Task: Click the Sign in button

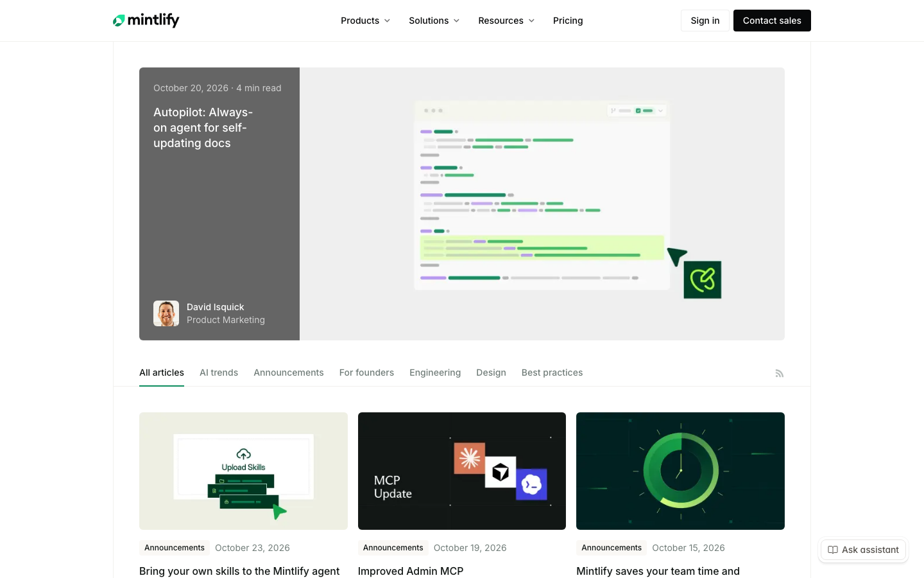Action: tap(705, 21)
